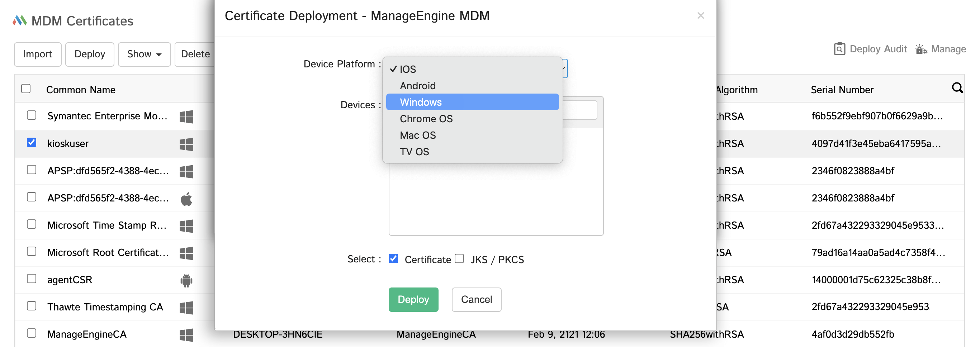This screenshot has width=980, height=347.
Task: Enable the JKS / PKCS checkbox
Action: (460, 259)
